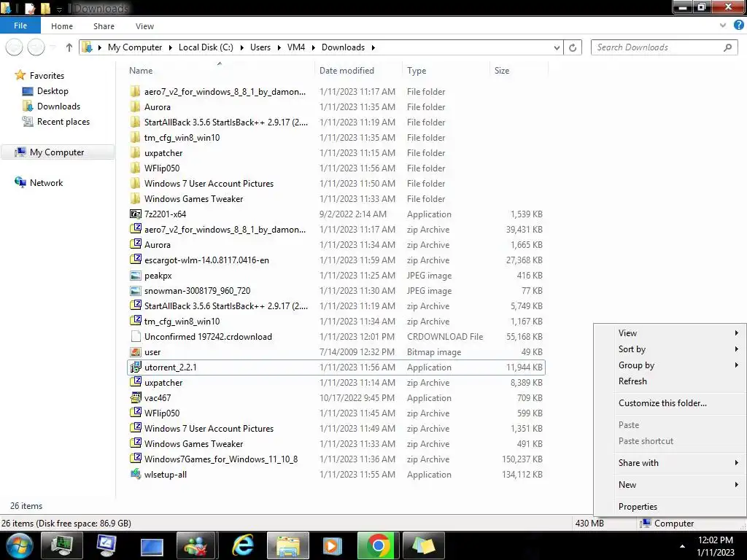Image resolution: width=747 pixels, height=560 pixels.
Task: Click the Start orb on the taskbar
Action: click(20, 545)
